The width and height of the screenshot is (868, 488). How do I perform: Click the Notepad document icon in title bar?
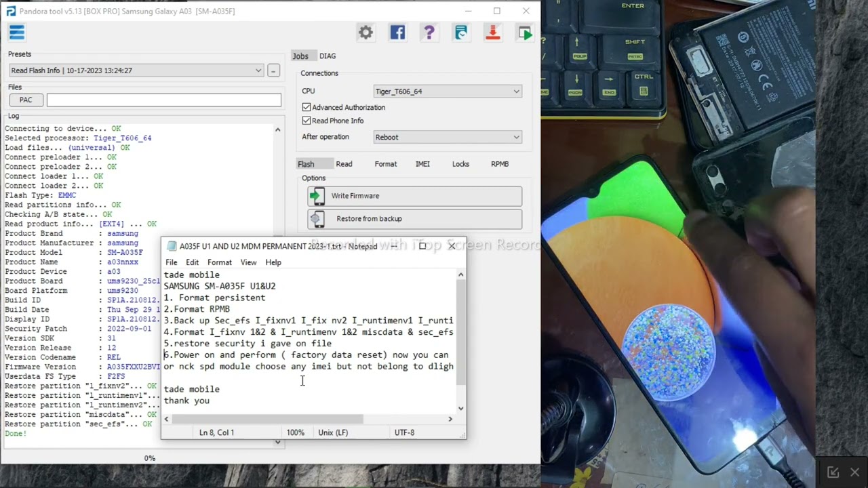point(172,246)
